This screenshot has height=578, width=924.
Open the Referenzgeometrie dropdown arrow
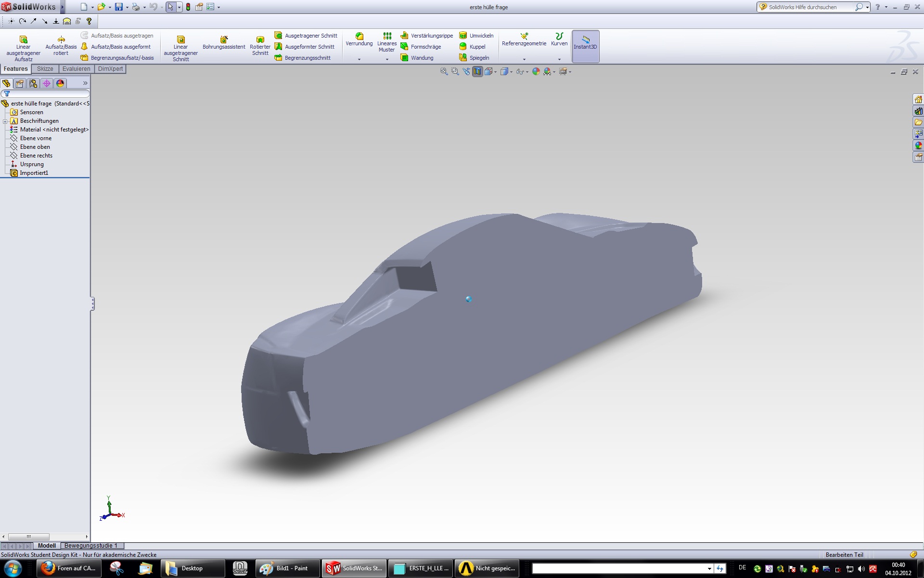click(524, 59)
